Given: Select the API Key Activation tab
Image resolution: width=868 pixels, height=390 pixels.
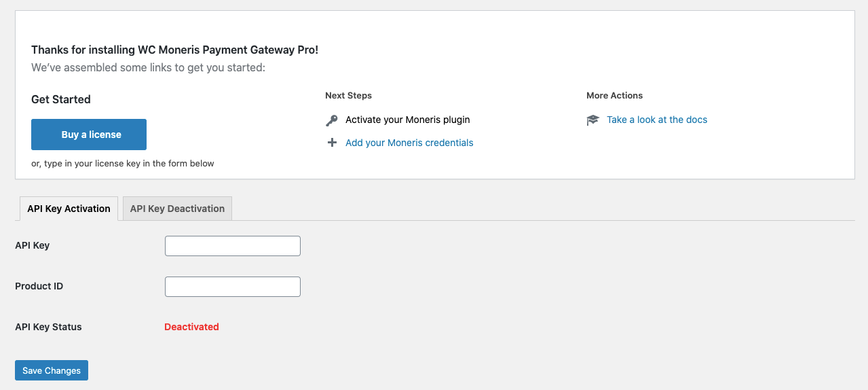Looking at the screenshot, I should [x=69, y=209].
